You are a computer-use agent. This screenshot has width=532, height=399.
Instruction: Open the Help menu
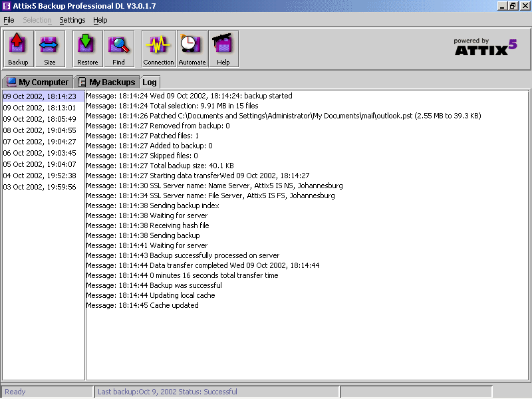point(100,20)
